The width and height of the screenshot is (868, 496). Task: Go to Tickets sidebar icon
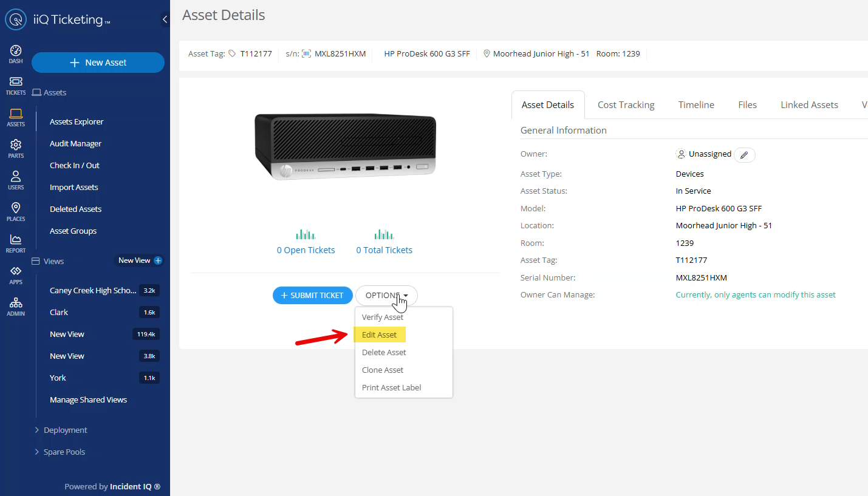coord(16,85)
